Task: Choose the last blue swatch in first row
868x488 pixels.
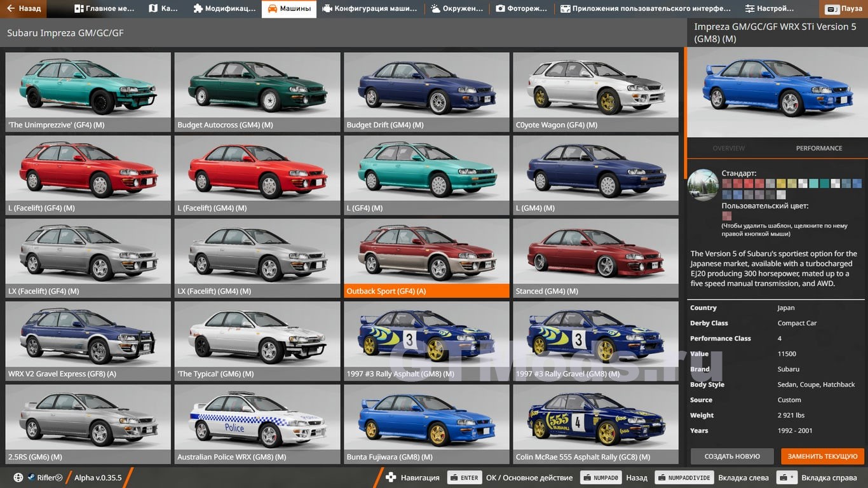Action: point(857,184)
